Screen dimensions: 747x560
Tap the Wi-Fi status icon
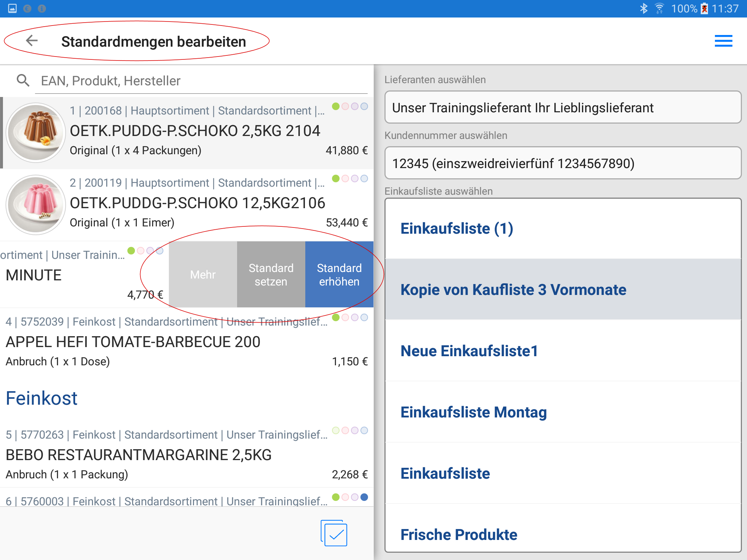pos(659,8)
